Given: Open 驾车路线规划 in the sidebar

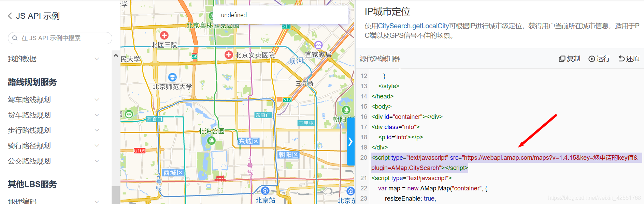Looking at the screenshot, I should click(29, 100).
